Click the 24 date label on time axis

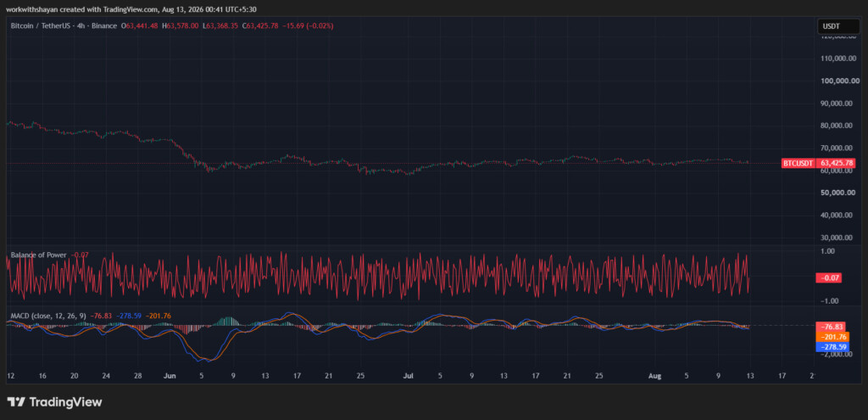(x=106, y=376)
